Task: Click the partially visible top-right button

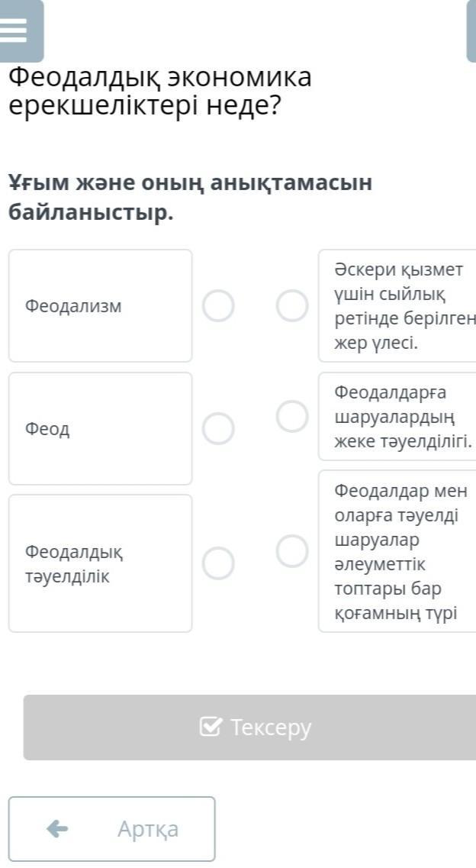Action: click(471, 31)
